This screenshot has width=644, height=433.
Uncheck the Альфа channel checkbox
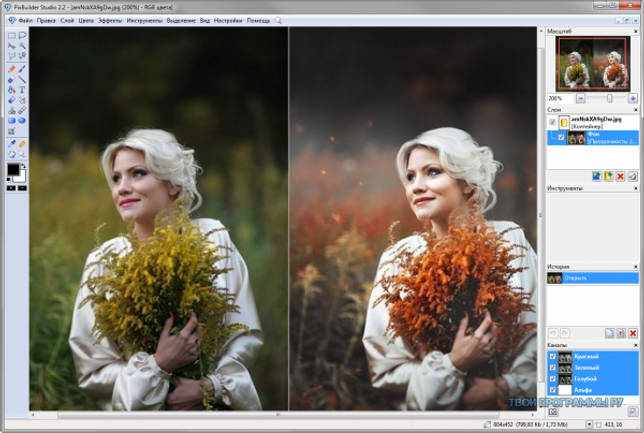coord(553,390)
